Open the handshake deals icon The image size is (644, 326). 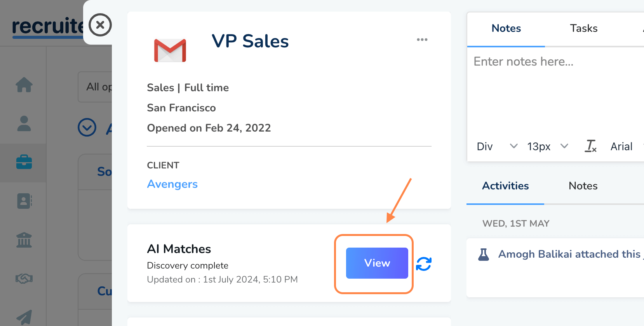point(24,278)
